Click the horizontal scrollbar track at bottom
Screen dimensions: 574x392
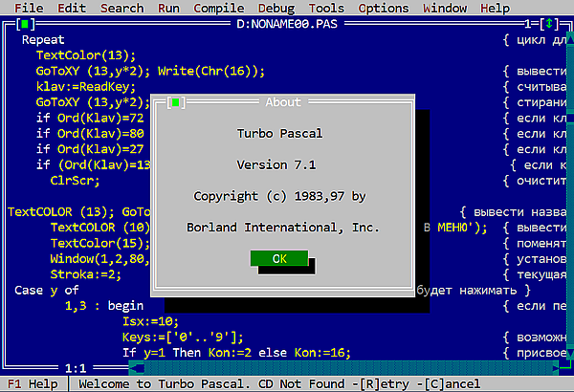point(348,368)
